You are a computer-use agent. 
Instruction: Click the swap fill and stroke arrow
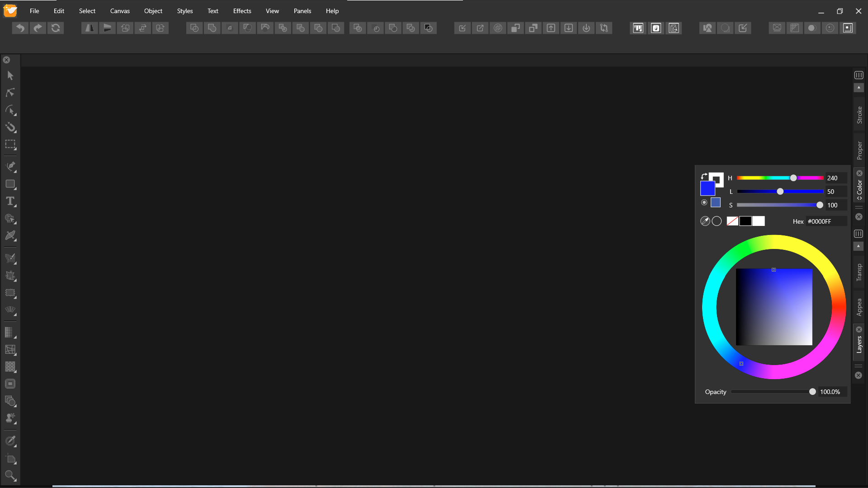click(703, 176)
